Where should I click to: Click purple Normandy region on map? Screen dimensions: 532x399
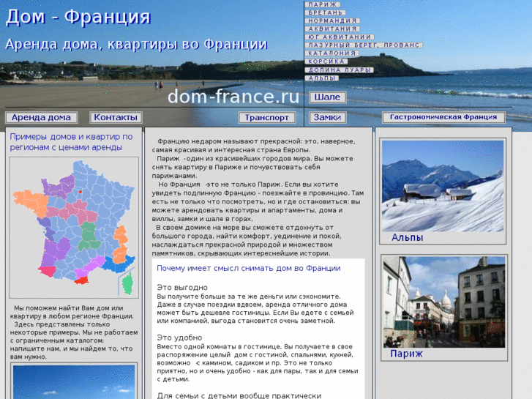59,187
